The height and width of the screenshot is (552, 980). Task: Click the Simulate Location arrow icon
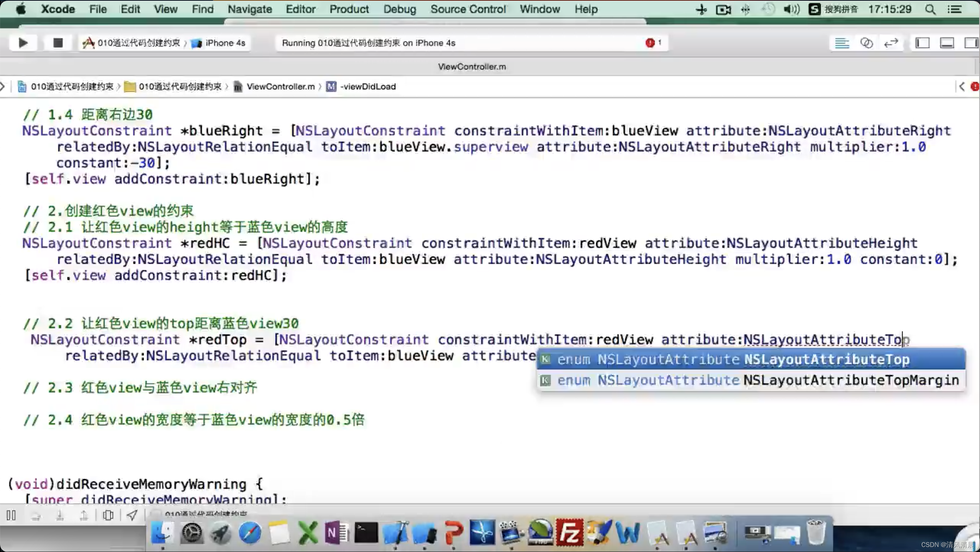132,515
